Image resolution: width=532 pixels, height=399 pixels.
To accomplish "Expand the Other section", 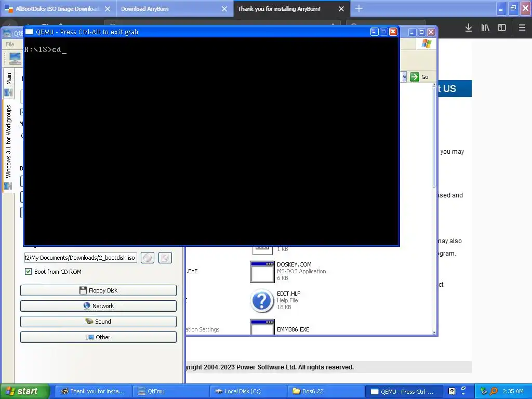I will coord(98,337).
